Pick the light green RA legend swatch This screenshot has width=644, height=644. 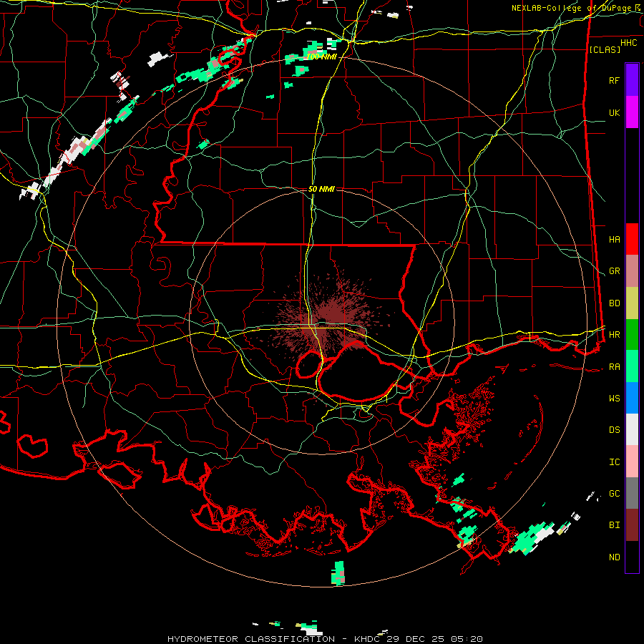click(632, 366)
